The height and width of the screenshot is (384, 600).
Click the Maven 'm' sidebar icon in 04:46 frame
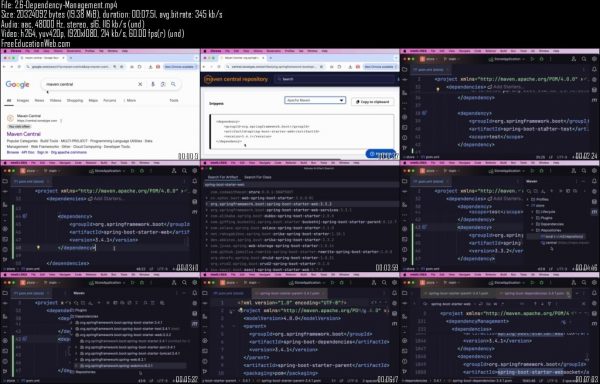tap(594, 211)
